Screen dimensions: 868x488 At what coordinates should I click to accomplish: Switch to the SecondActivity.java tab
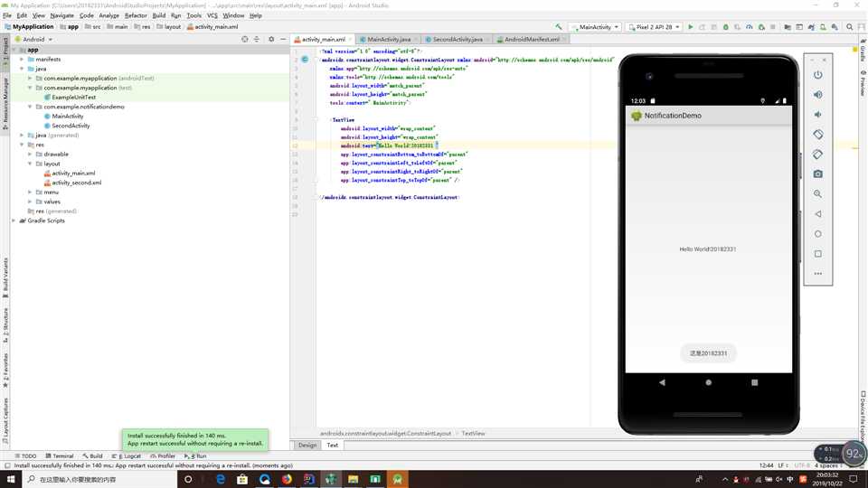(x=457, y=39)
